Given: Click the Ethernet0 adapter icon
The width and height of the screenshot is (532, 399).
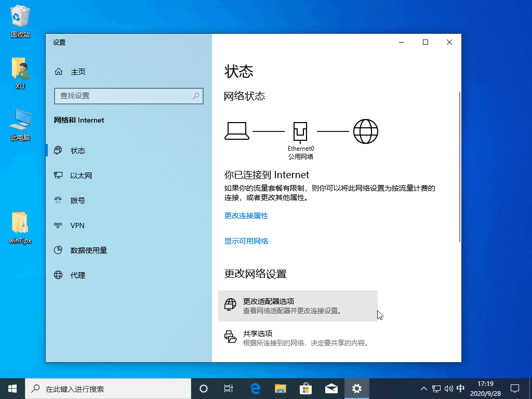Looking at the screenshot, I should pyautogui.click(x=300, y=132).
